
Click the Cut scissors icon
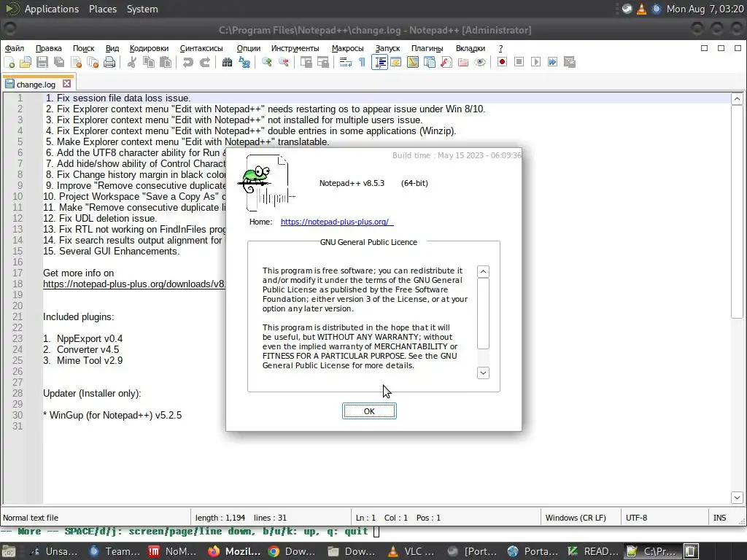click(x=132, y=62)
